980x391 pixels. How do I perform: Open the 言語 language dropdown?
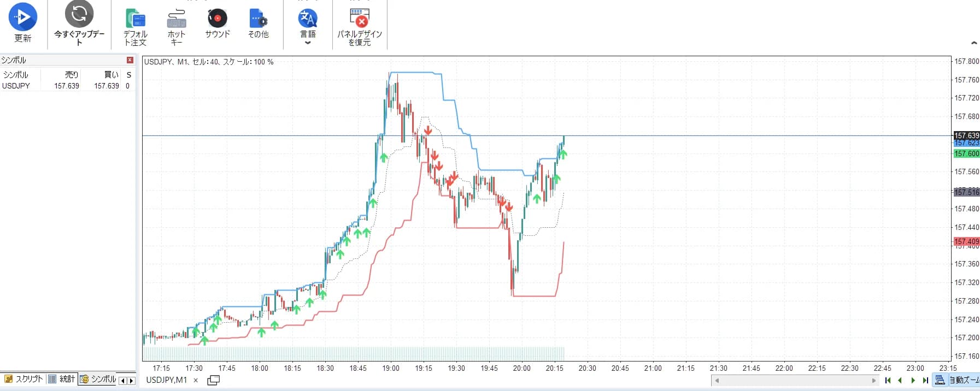308,26
